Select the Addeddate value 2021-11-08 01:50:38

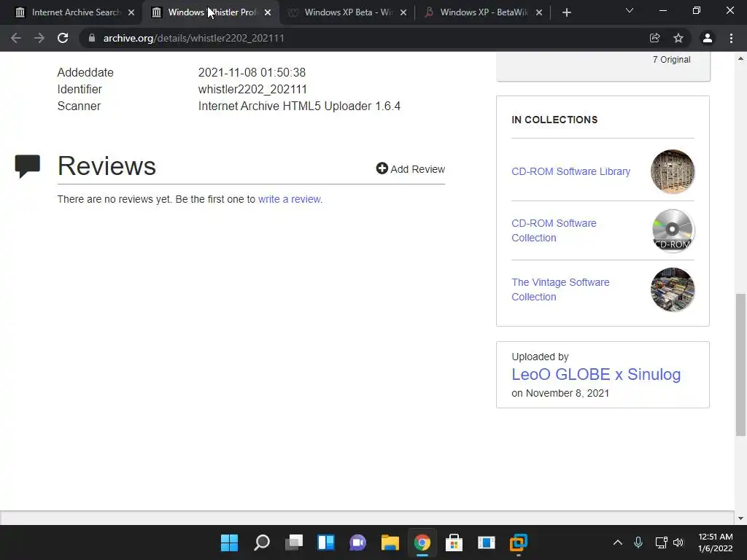[252, 72]
